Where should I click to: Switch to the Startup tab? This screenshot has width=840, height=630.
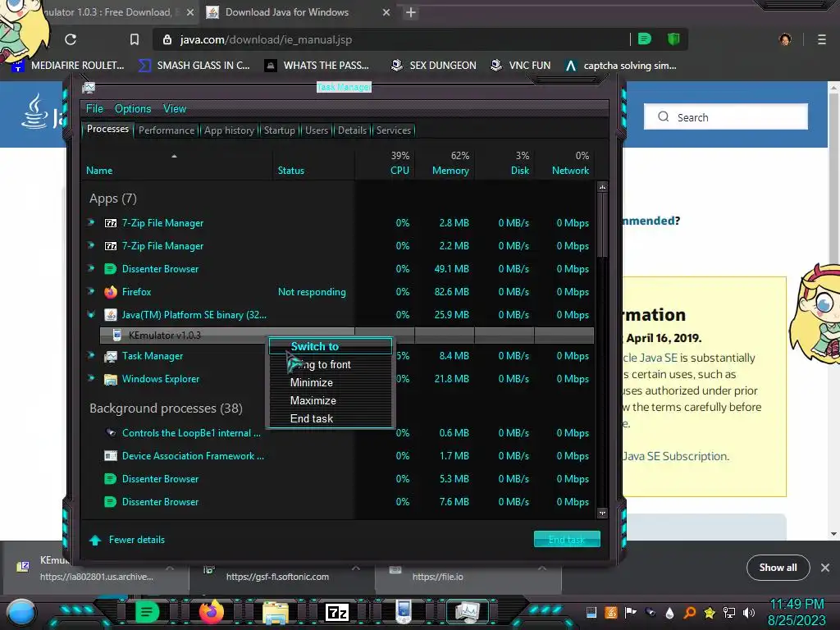coord(279,130)
